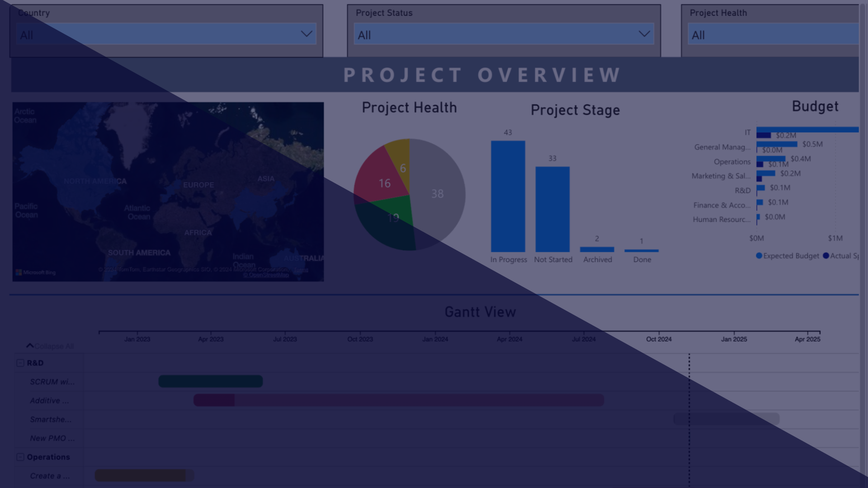868x488 pixels.
Task: Select the gray pie slice labeled 38
Action: (x=438, y=194)
